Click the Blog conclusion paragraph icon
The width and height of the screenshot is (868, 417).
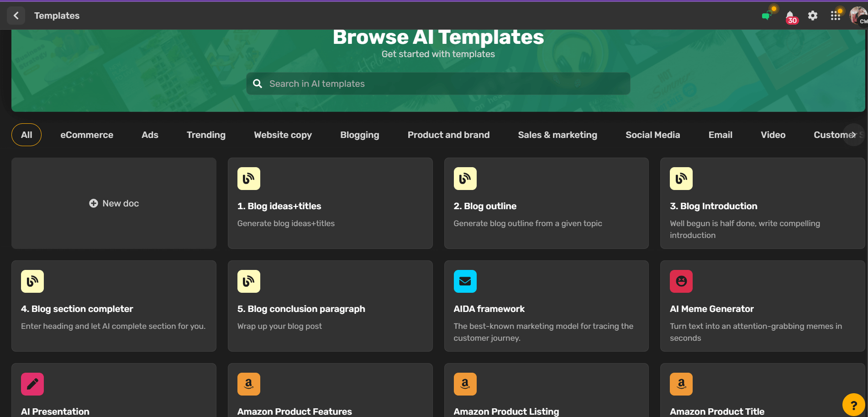(x=249, y=281)
